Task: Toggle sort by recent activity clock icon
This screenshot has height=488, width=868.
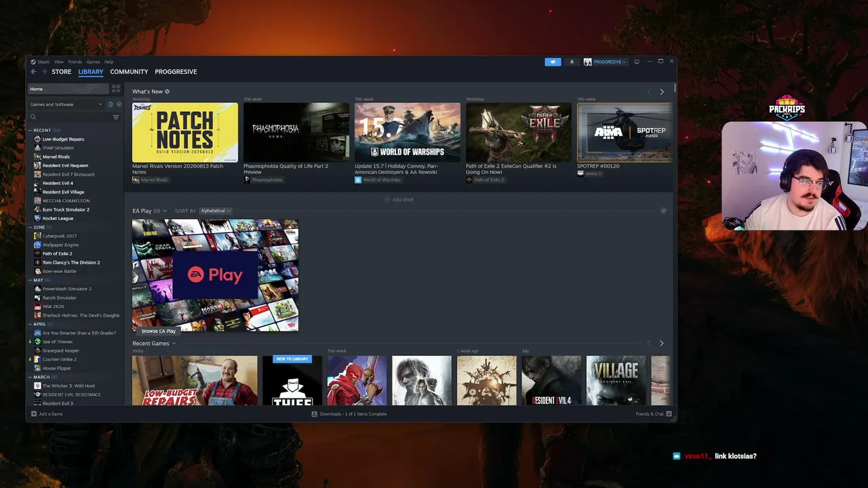Action: 111,104
